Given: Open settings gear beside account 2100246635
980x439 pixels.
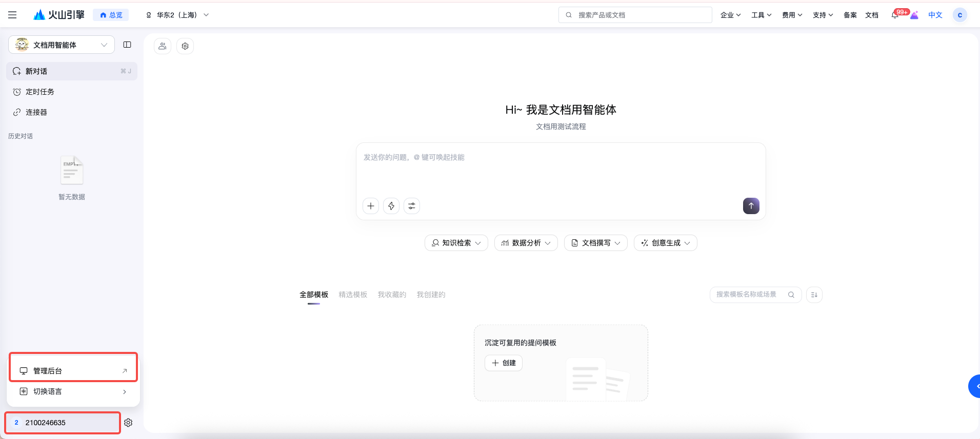Looking at the screenshot, I should [128, 423].
